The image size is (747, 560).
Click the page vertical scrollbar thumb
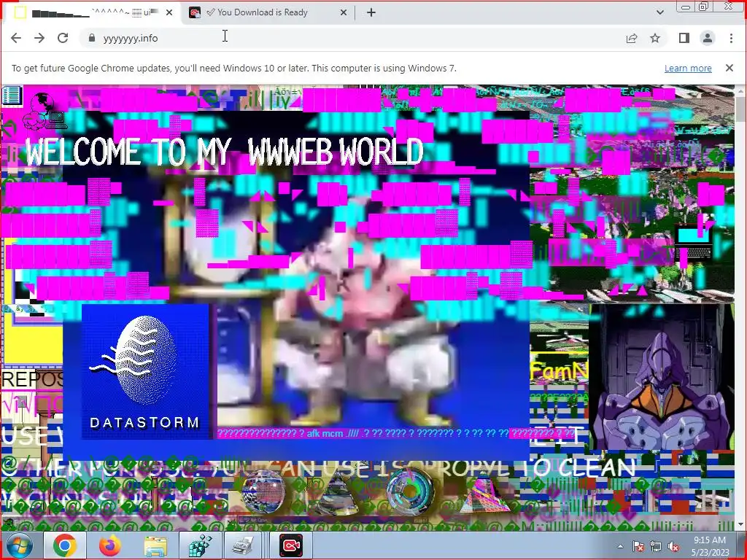point(740,108)
